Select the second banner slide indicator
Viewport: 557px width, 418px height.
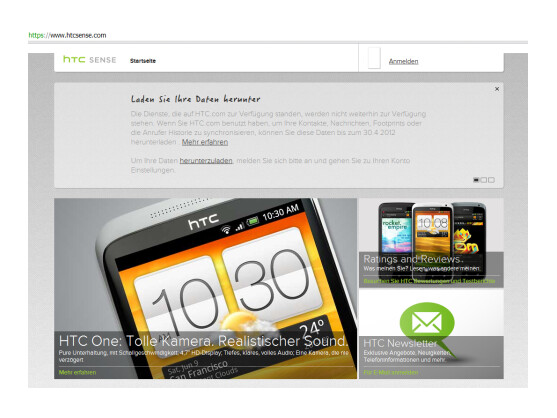(x=483, y=180)
